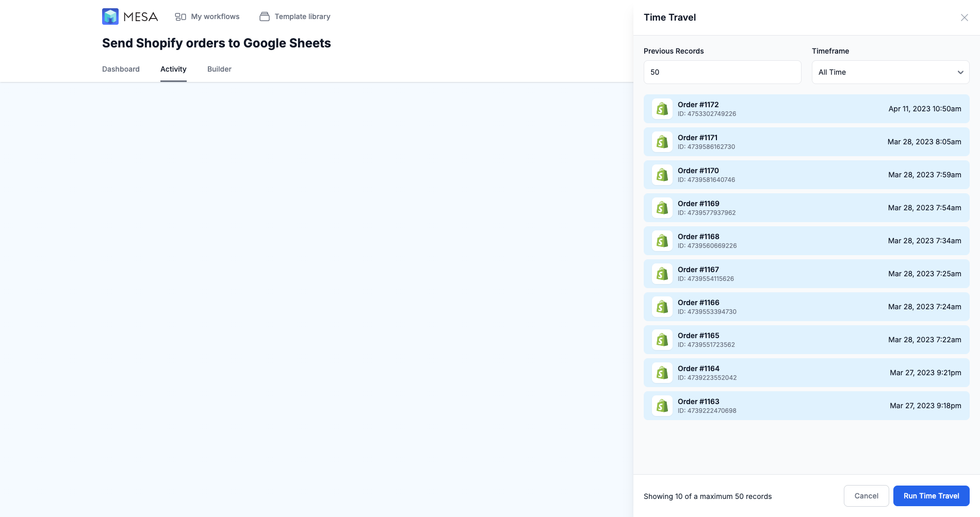
Task: Click Shopify icon for Order #1164
Action: (662, 373)
